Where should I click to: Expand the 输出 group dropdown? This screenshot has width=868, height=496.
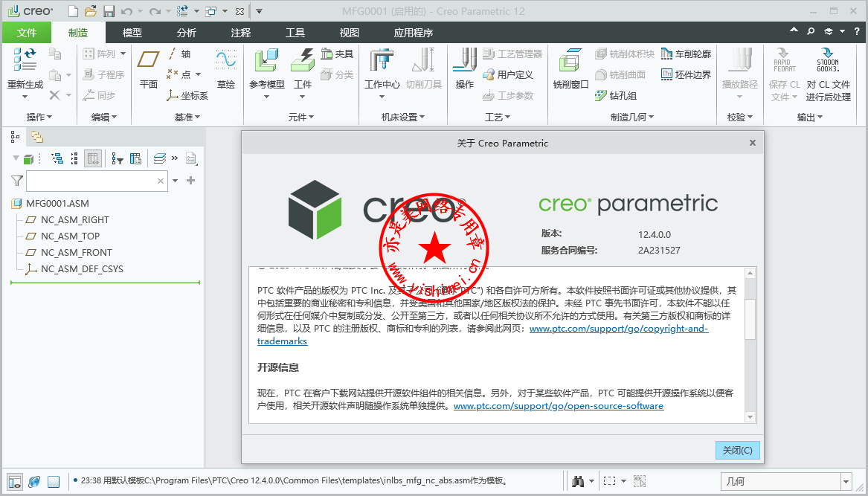point(810,117)
